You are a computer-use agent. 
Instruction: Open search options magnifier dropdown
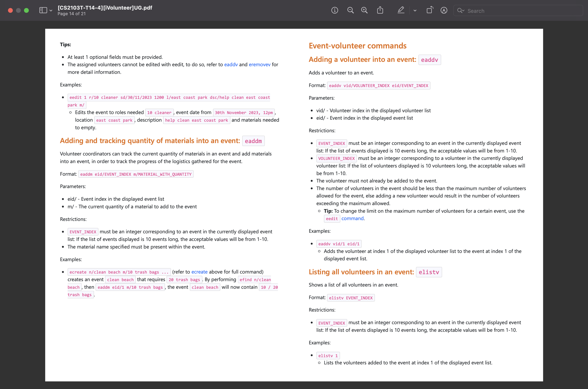tap(461, 11)
